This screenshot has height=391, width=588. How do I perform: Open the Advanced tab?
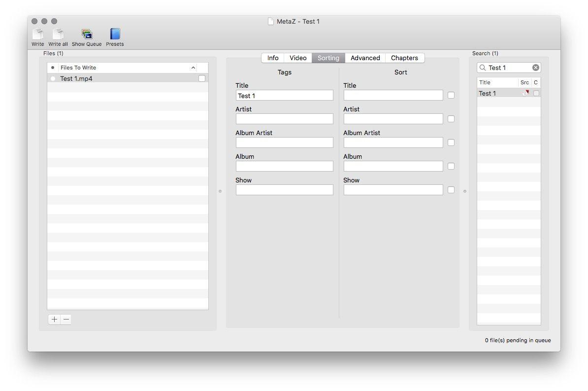(x=365, y=58)
